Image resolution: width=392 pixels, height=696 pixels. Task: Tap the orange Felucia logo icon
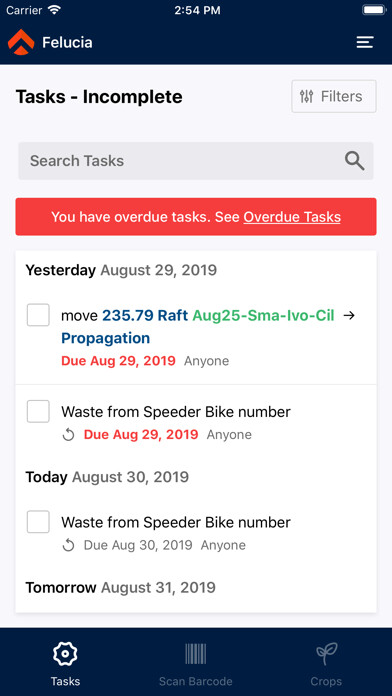point(21,42)
